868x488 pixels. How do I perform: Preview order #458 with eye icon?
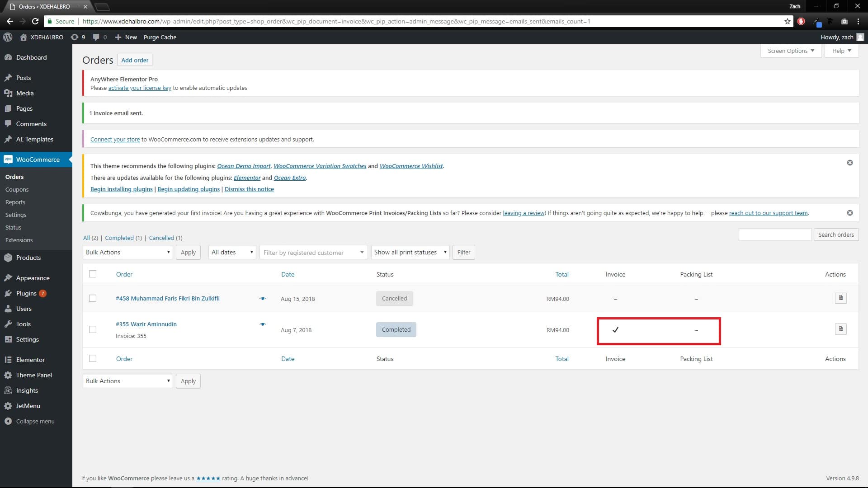coord(263,299)
